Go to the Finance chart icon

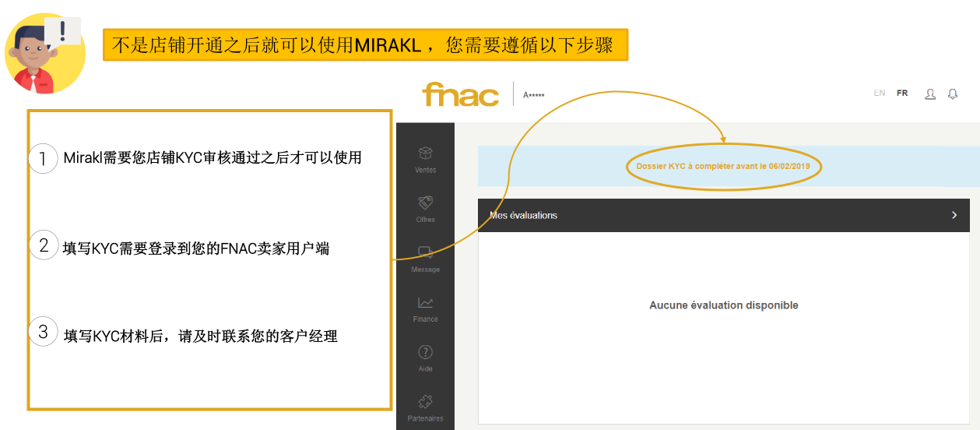point(425,303)
